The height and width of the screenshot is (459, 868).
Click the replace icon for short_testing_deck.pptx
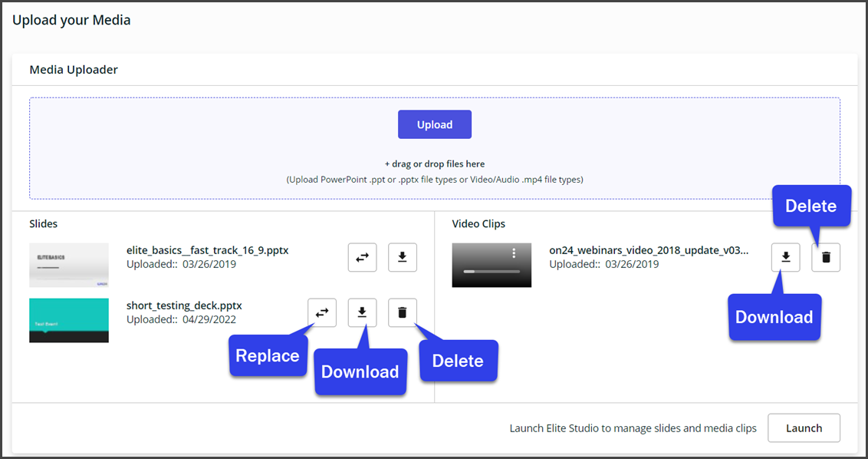tap(322, 312)
